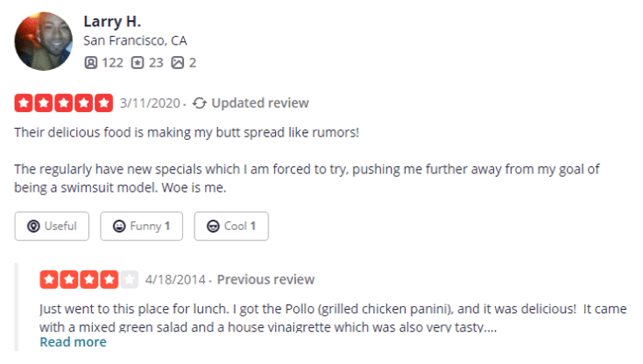Expand the previous review with Read more
Image resolution: width=643 pixels, height=364 pixels.
click(73, 342)
